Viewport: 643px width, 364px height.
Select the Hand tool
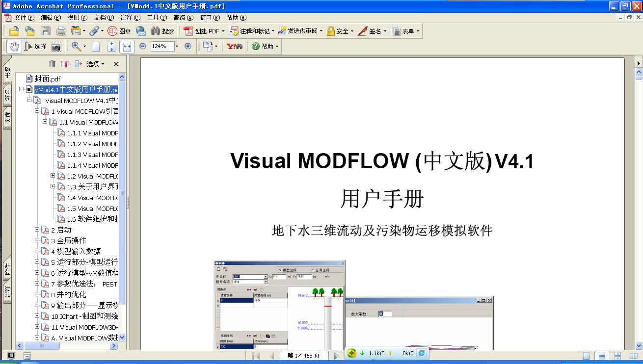click(x=14, y=46)
